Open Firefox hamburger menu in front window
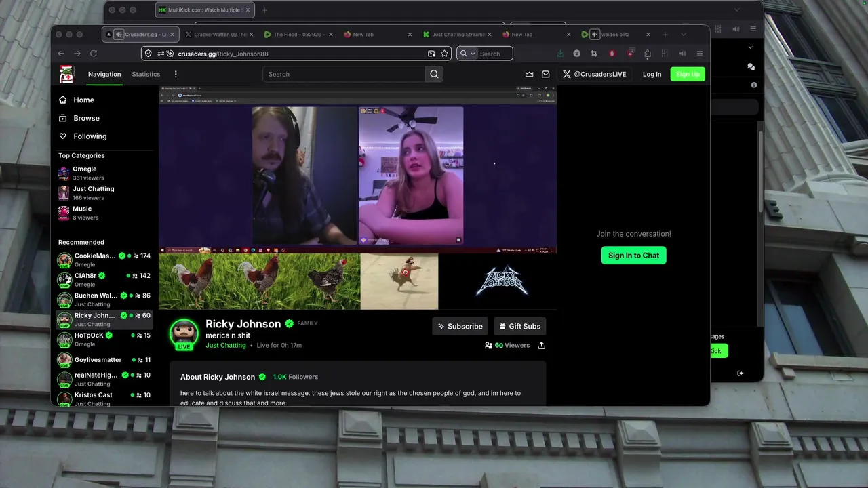The image size is (868, 488). [700, 54]
